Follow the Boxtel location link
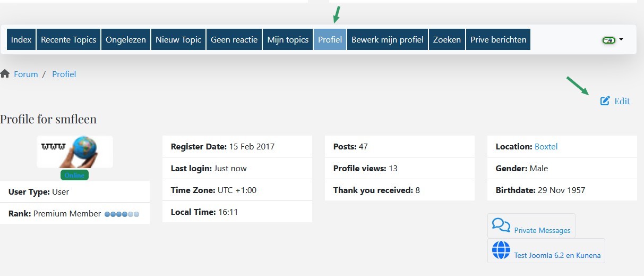 point(546,146)
